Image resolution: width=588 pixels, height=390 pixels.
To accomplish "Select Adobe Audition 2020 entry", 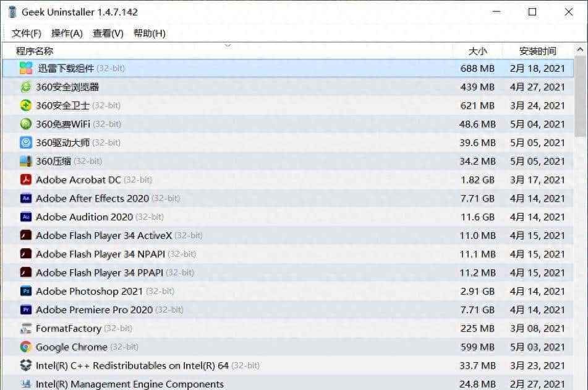I will (84, 217).
